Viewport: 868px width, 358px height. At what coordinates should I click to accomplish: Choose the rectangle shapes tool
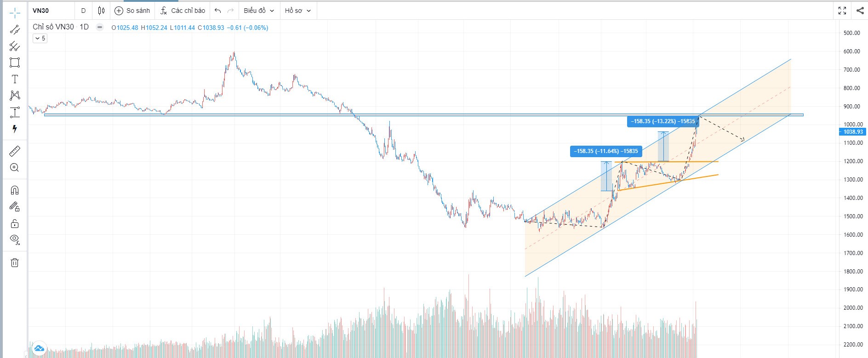coord(15,63)
